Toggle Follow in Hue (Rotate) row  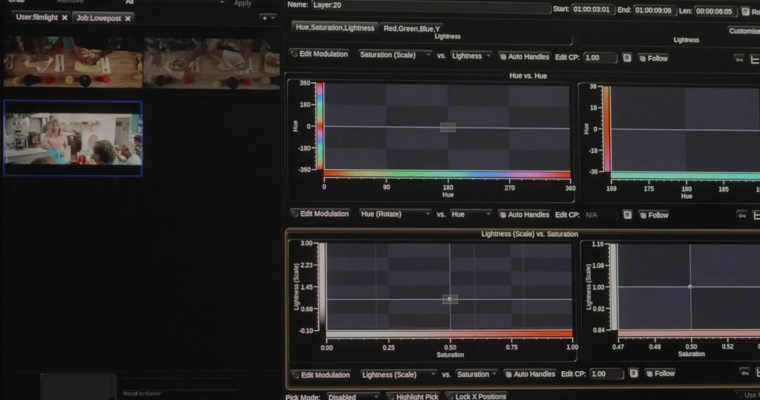[x=654, y=215]
